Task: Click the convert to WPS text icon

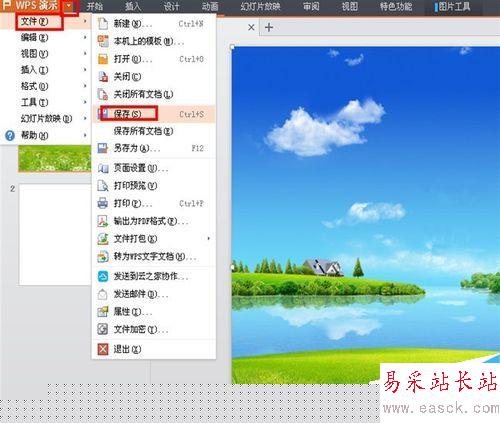Action: pyautogui.click(x=103, y=256)
